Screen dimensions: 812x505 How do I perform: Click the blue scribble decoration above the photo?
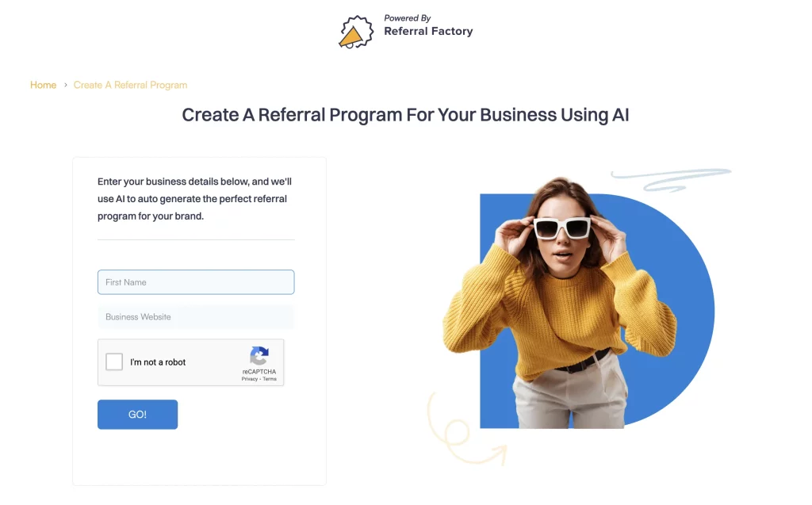[671, 179]
